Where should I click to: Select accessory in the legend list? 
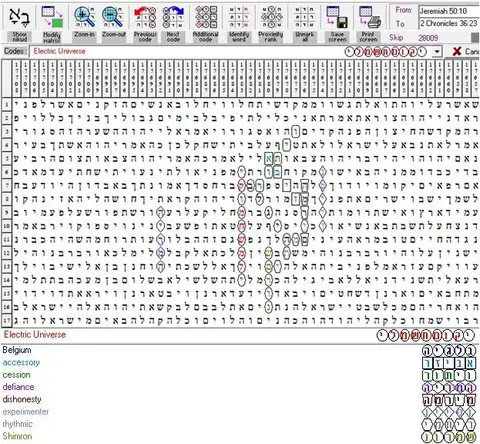click(x=21, y=362)
